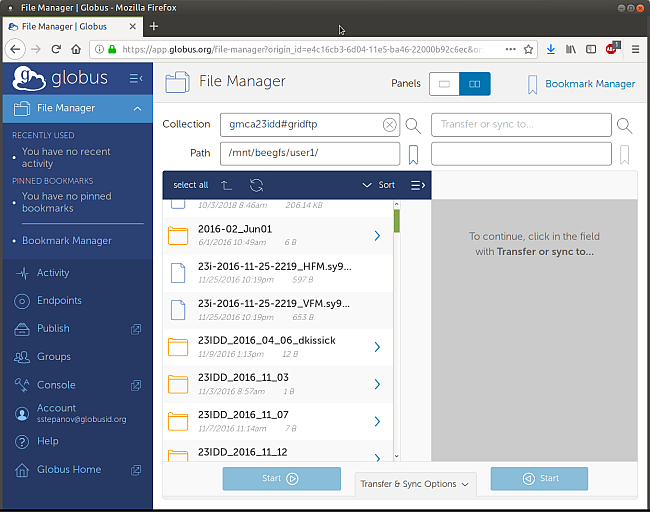Expand Transfer & Sync Options
The height and width of the screenshot is (512, 650).
pos(415,484)
